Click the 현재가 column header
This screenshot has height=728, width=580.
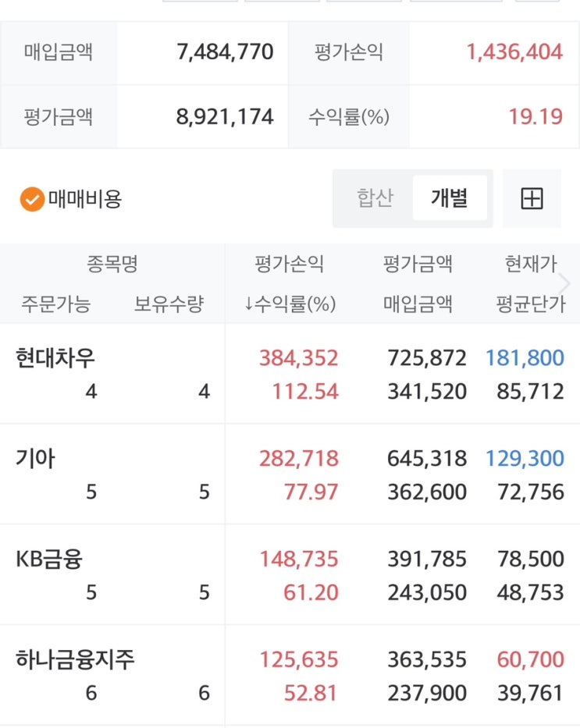click(531, 265)
